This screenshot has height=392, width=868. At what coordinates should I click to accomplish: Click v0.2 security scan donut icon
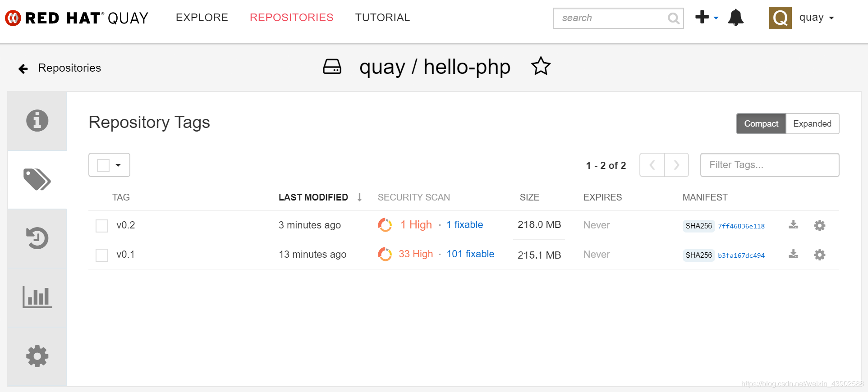tap(385, 225)
